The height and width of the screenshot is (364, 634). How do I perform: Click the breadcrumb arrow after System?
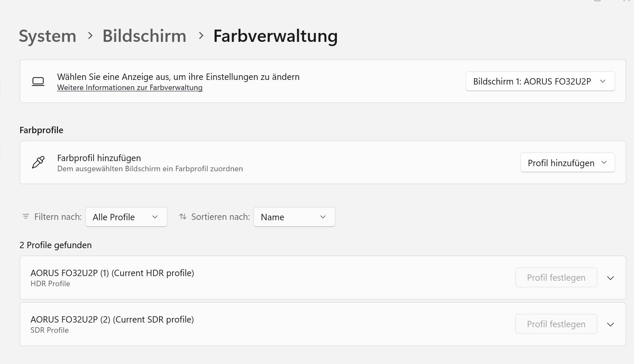(x=90, y=36)
